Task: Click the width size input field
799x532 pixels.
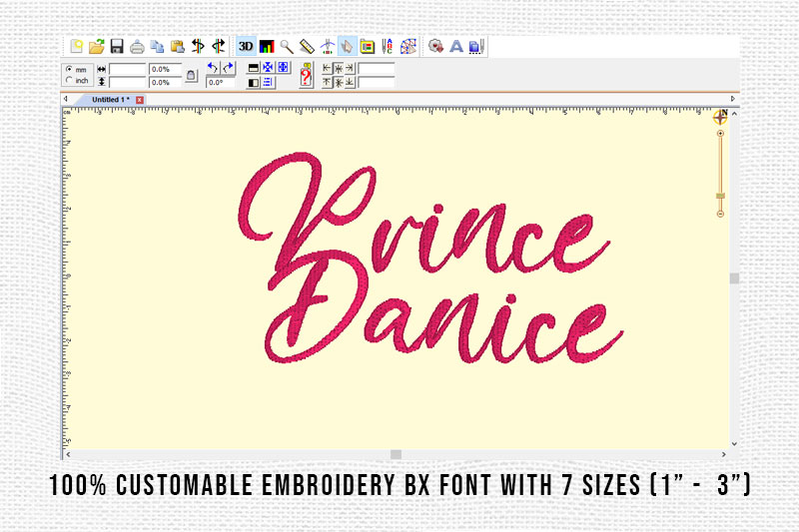Action: pos(128,69)
